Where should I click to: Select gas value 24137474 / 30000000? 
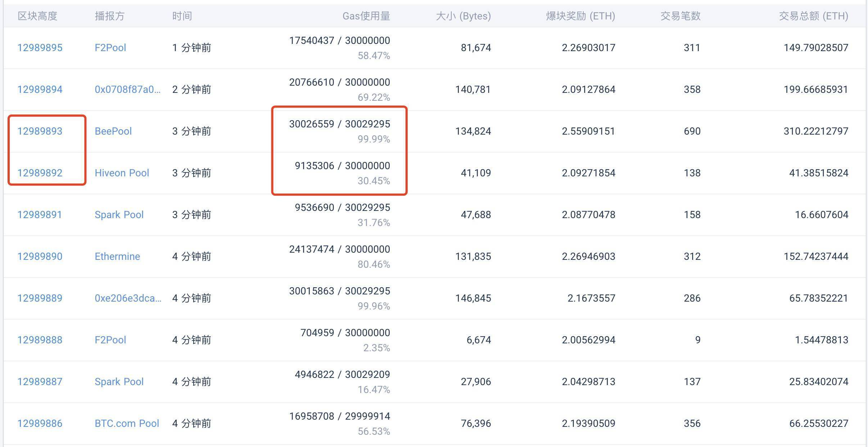pos(340,249)
